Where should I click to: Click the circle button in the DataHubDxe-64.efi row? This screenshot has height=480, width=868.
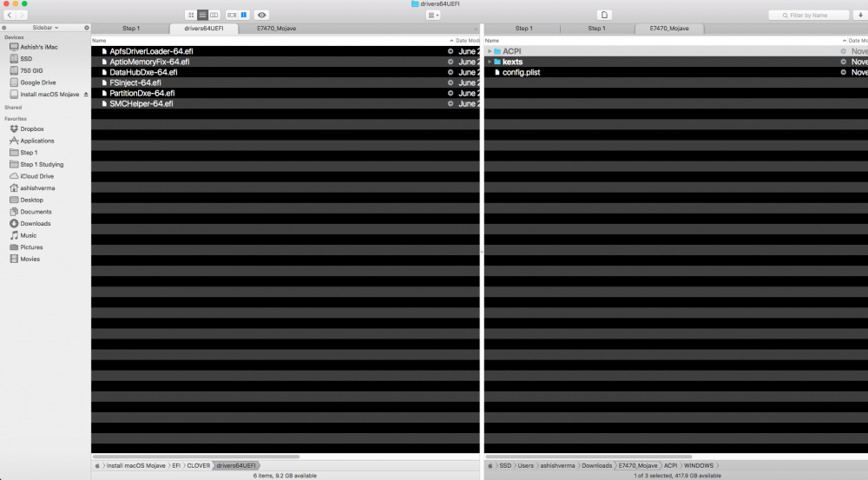click(x=450, y=73)
